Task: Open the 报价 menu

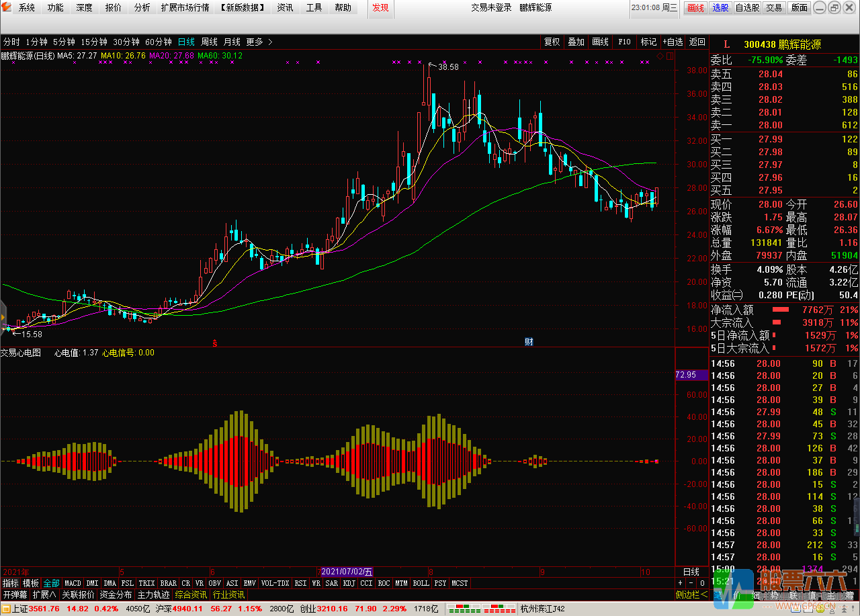Action: coord(114,7)
